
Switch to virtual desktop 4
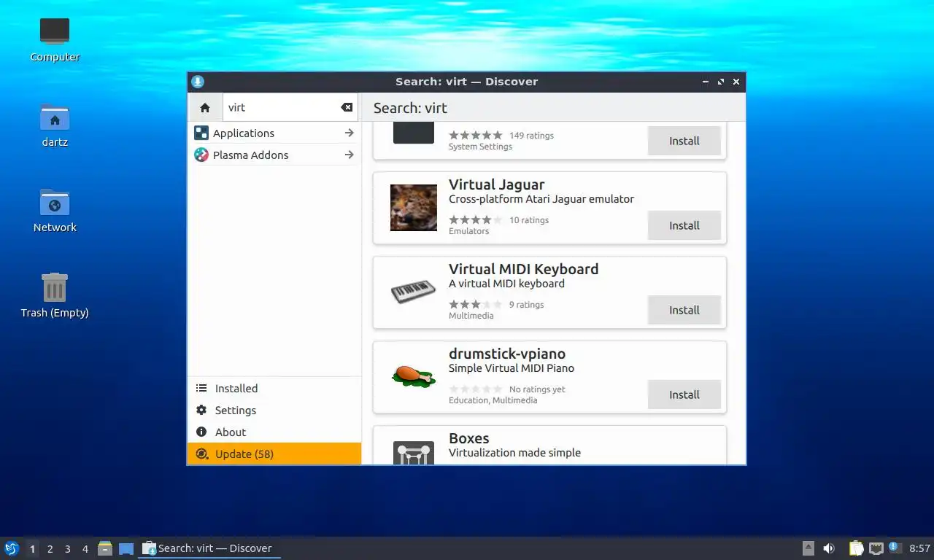coord(85,549)
